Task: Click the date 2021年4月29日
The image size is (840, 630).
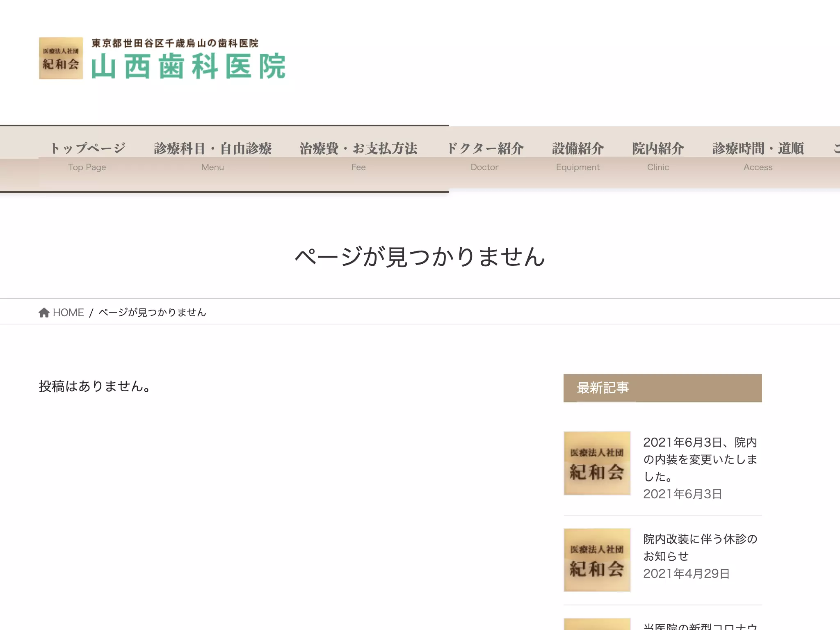Action: 686,573
